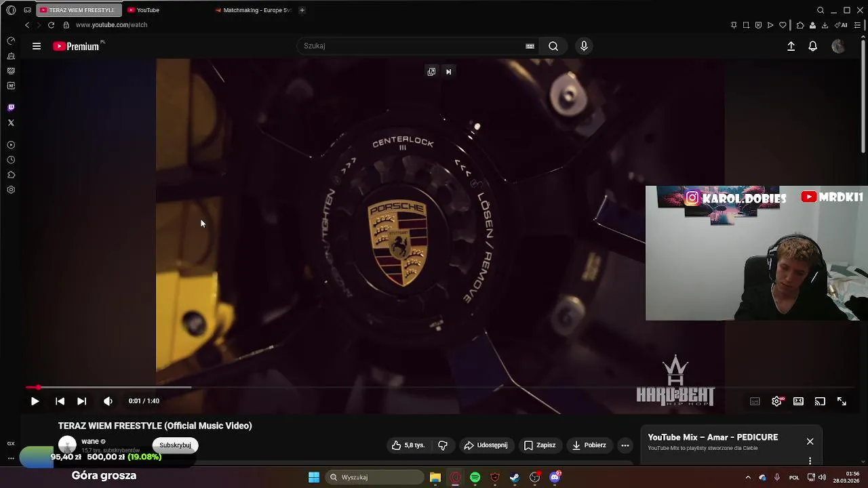Switch to theater mode

click(798, 401)
